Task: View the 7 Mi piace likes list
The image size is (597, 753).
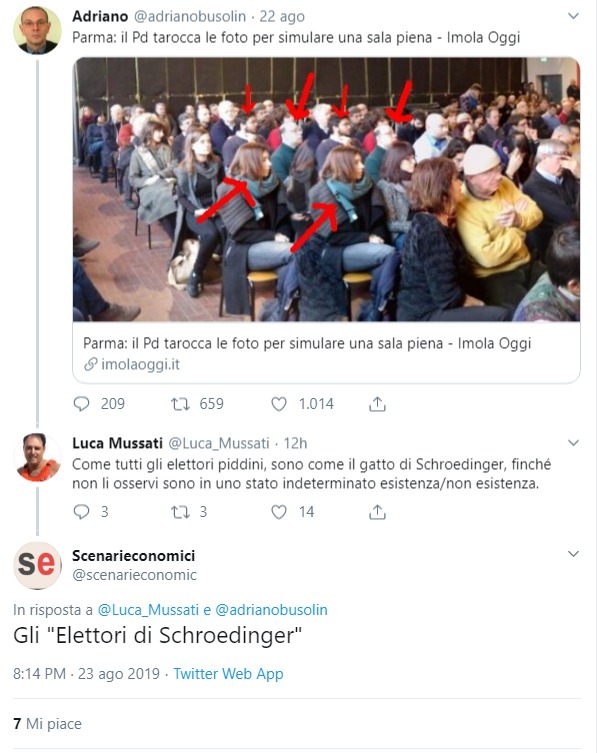Action: 48,724
